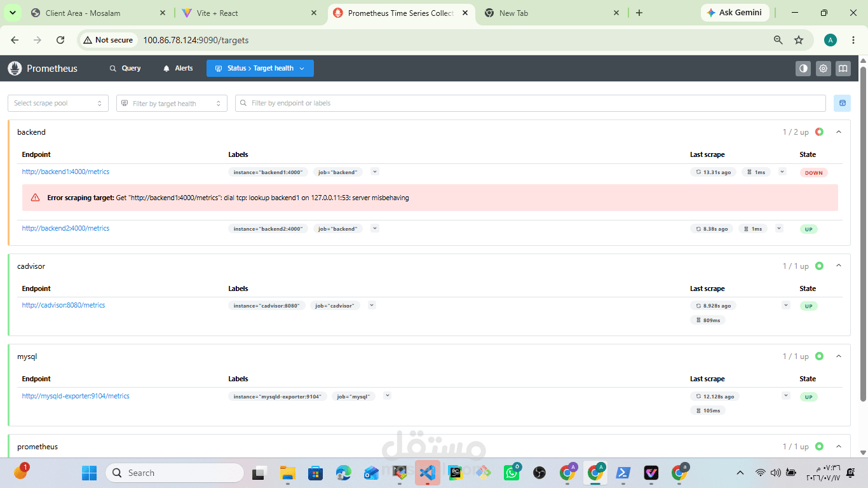Bookmark this page with the star icon
868x488 pixels.
pyautogui.click(x=799, y=40)
